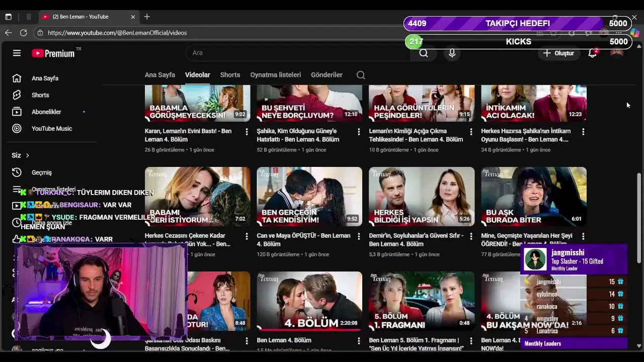Open options for Herkes Cezasını Çekene Kadar video
Screen dimensions: 644x362
247,236
